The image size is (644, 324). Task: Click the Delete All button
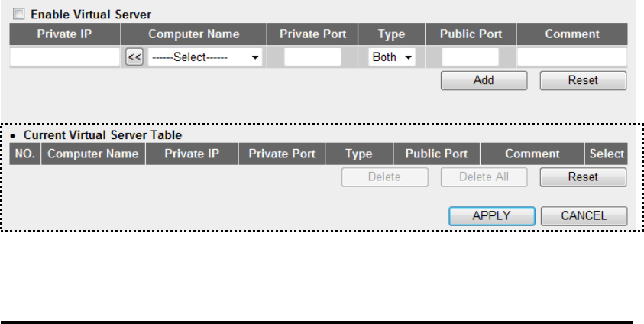(484, 177)
